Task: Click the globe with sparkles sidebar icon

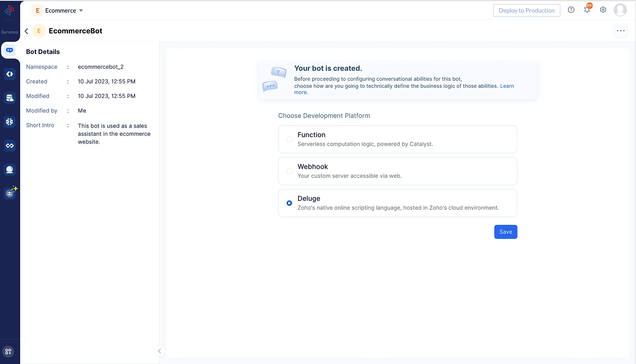Action: 10,193
